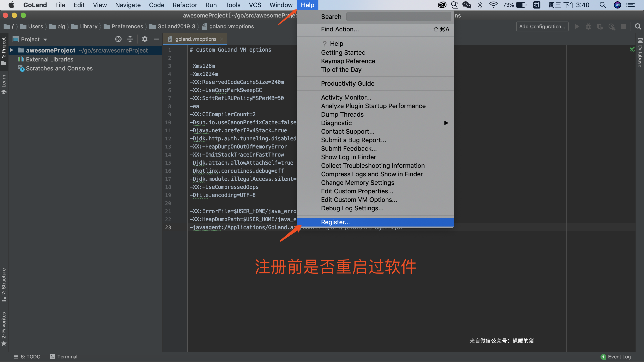Choose Getting Started menu item
Image resolution: width=644 pixels, height=362 pixels.
tap(375, 53)
